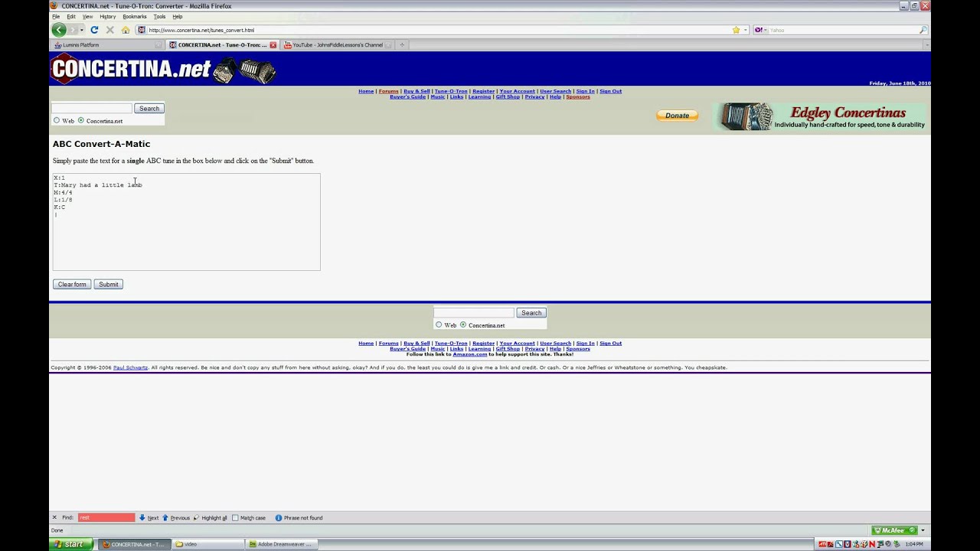Click the site identity icon in address bar
Viewport: 980px width, 551px height.
click(x=142, y=30)
